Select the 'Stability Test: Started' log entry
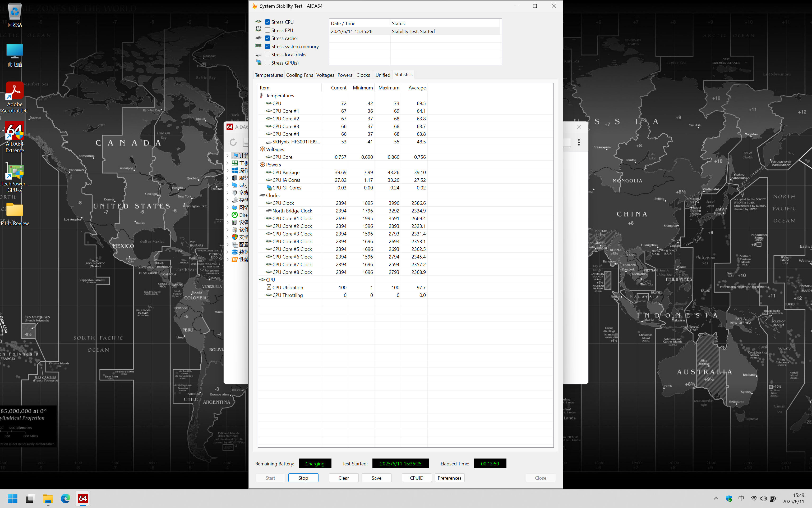The image size is (812, 508). point(415,31)
